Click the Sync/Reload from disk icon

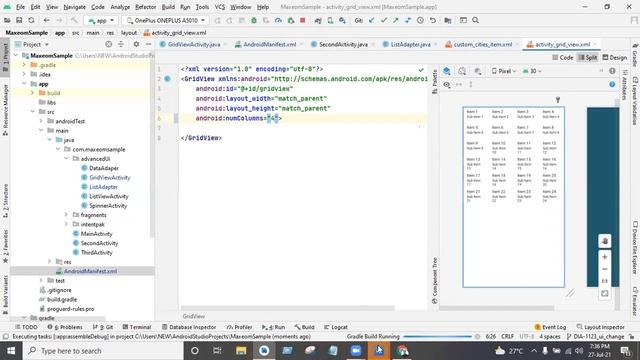coord(31,20)
